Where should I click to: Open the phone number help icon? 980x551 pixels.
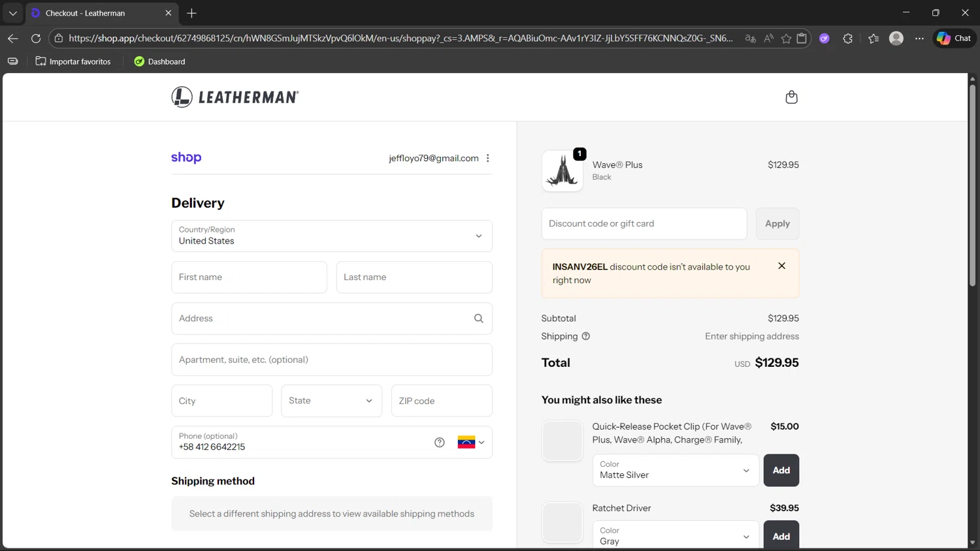click(440, 443)
